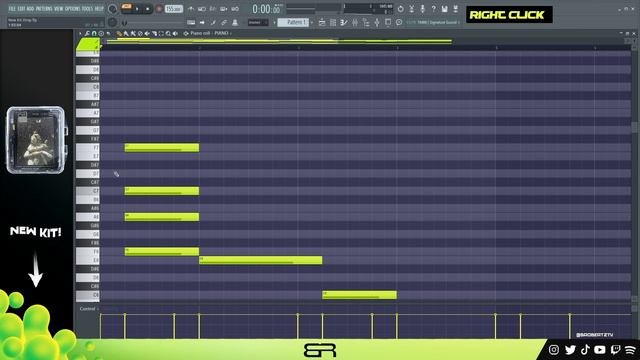640x360 pixels.
Task: Click the Play button in transport
Action: (x=138, y=9)
